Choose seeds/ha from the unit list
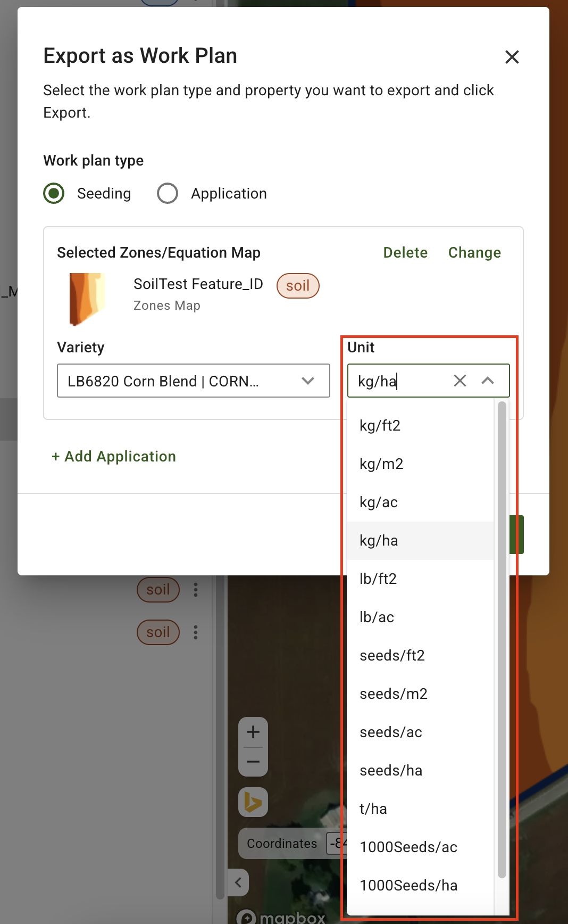568x924 pixels. pyautogui.click(x=391, y=771)
